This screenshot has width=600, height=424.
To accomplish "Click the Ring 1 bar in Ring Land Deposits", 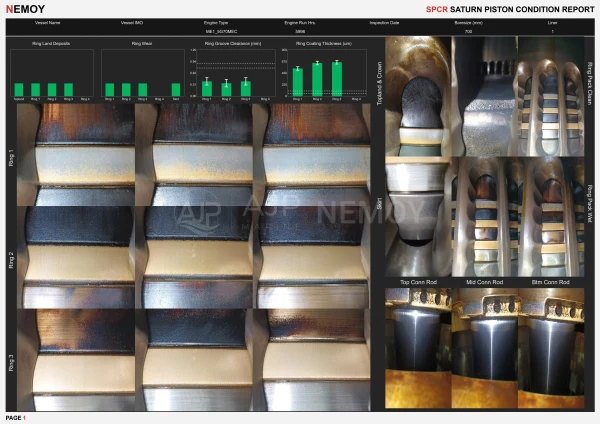I will click(35, 90).
